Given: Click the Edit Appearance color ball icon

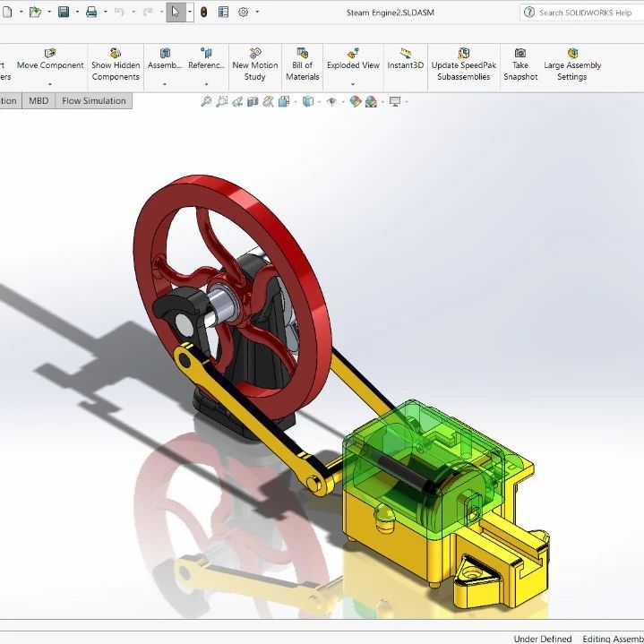Looking at the screenshot, I should click(x=356, y=101).
